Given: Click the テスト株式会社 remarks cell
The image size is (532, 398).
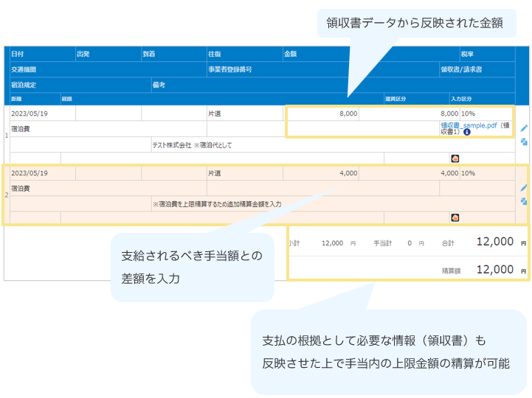Looking at the screenshot, I should (192, 145).
